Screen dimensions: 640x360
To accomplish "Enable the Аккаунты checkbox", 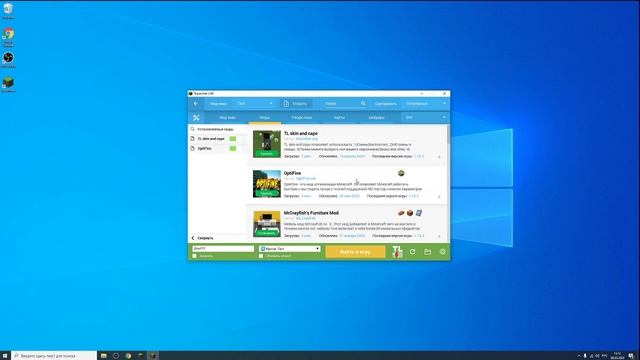I will (195, 256).
